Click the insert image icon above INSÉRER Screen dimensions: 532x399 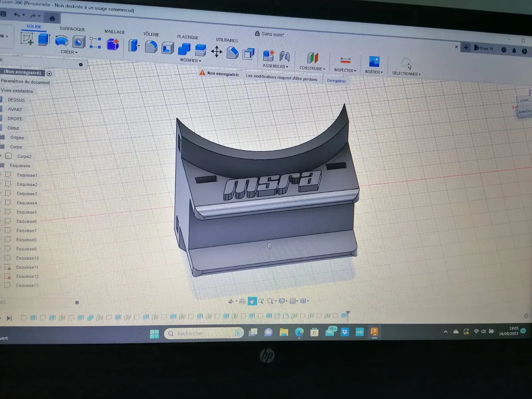[374, 62]
